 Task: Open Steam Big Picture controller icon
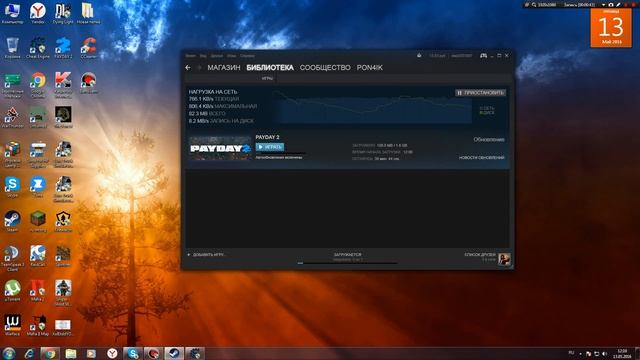coord(483,56)
